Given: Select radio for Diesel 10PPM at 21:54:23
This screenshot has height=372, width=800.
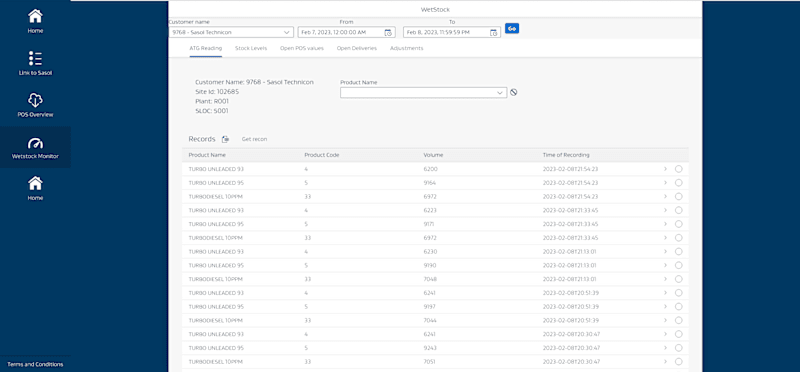Looking at the screenshot, I should 679,196.
